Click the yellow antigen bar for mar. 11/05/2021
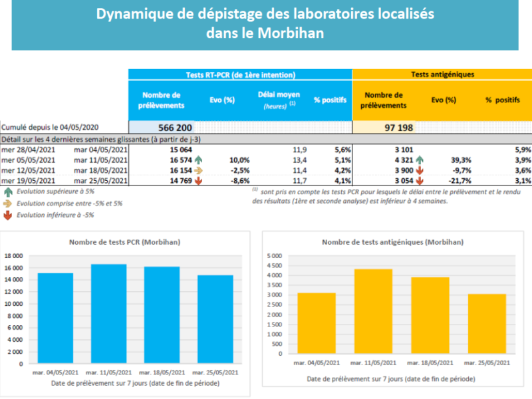Viewport: 532px width, 399px height. pos(373,317)
